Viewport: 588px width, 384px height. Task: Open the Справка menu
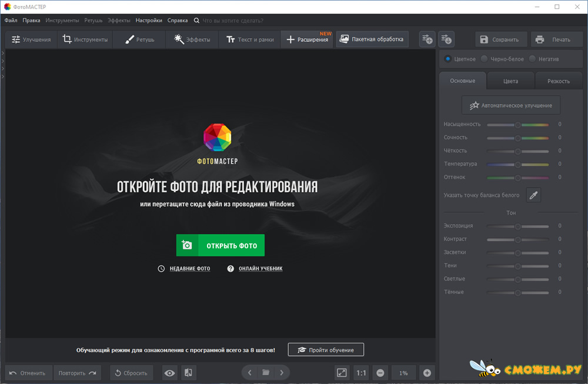[x=178, y=21]
